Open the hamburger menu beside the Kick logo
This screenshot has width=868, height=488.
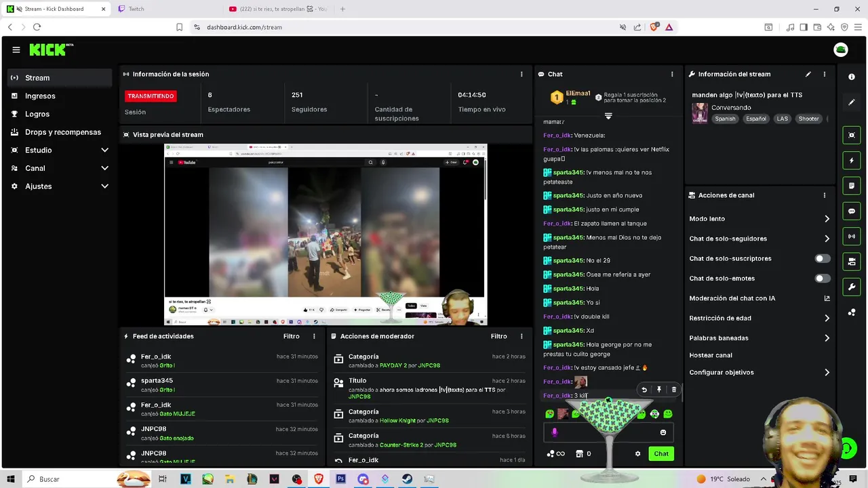[16, 49]
